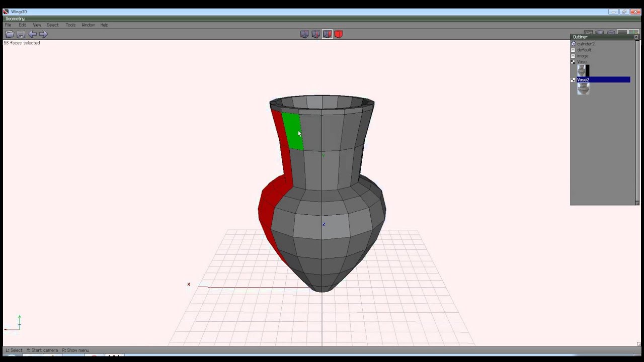Image resolution: width=644 pixels, height=362 pixels.
Task: Select default material in the Outliner
Action: coord(584,50)
